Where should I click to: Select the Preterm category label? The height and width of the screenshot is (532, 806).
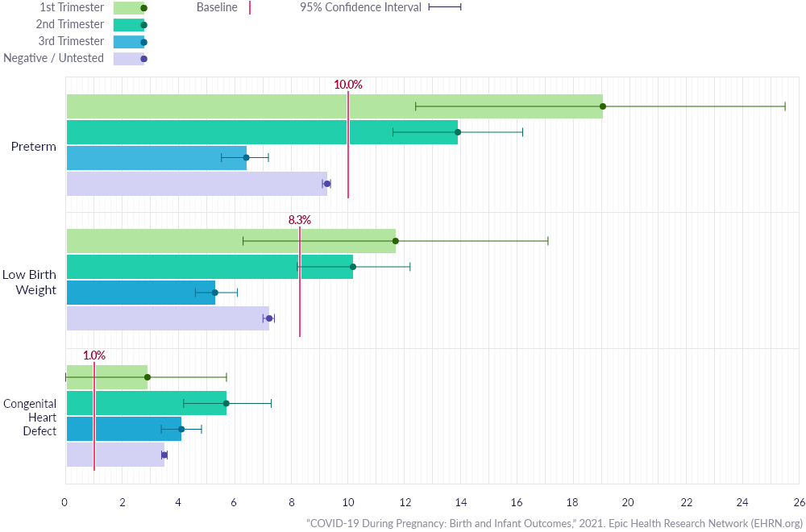[33, 147]
